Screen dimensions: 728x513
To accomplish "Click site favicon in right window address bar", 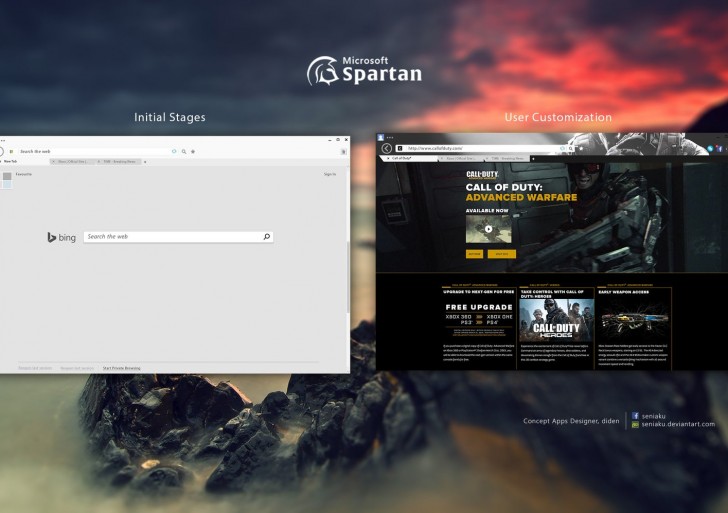I will click(x=399, y=148).
